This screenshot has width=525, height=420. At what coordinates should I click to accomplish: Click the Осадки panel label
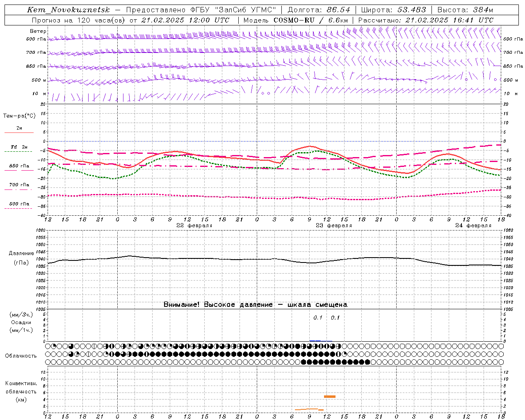(x=21, y=322)
